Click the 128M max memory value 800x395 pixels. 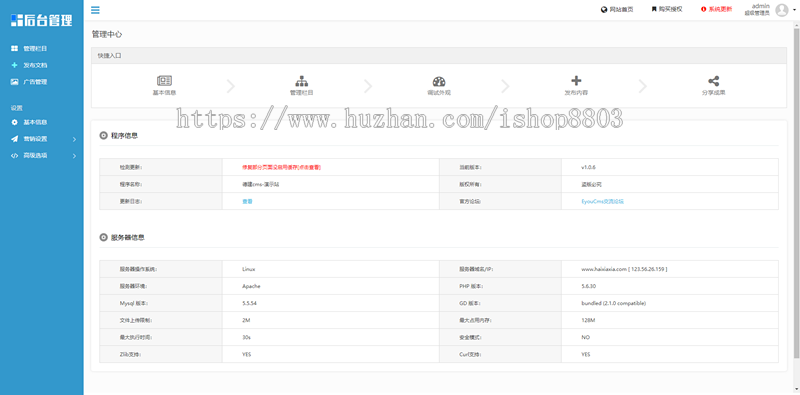[x=588, y=320]
